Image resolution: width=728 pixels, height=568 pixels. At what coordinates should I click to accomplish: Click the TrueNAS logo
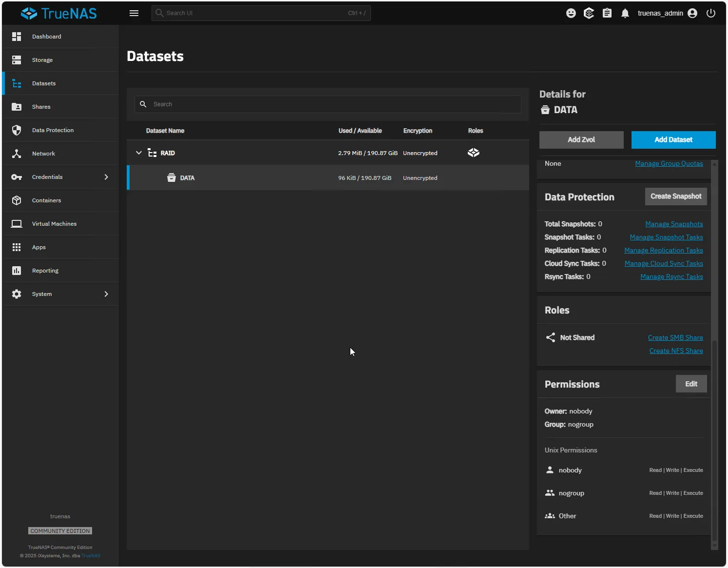pos(59,13)
